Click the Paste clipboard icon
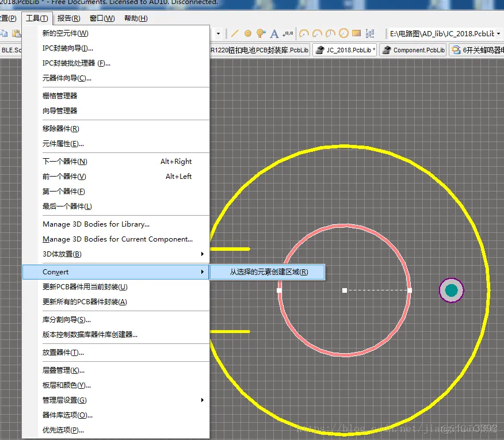 tap(16, 33)
